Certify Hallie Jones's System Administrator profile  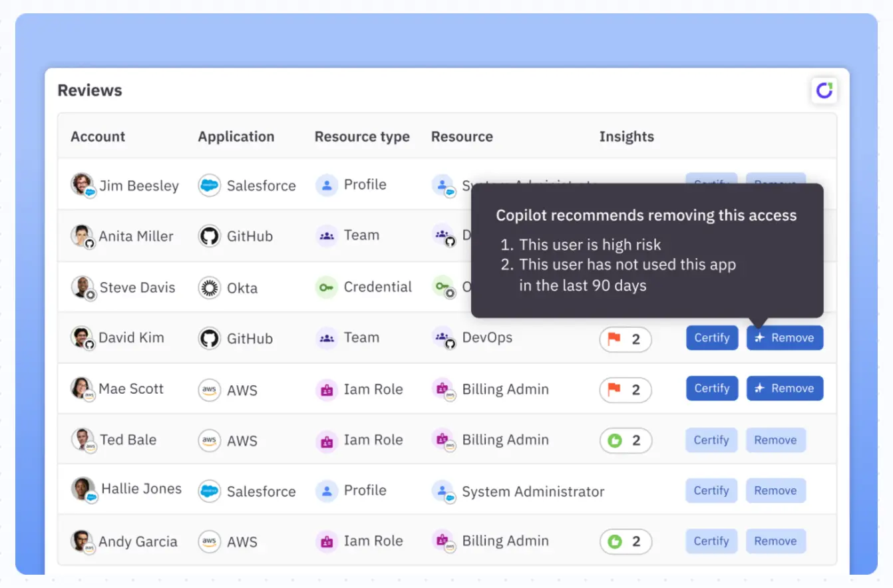click(x=711, y=491)
